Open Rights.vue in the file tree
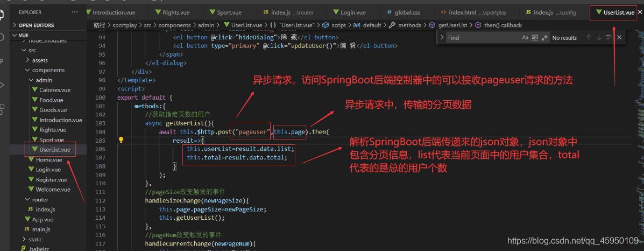 click(x=49, y=130)
